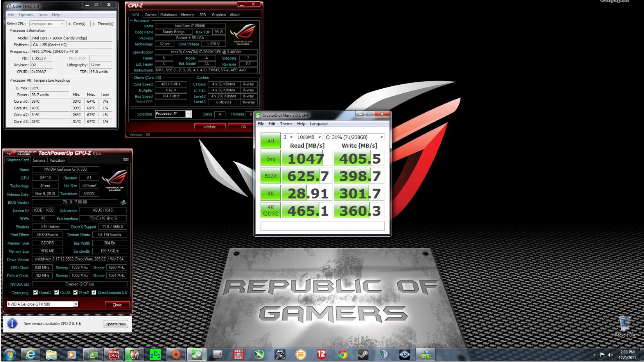
Task: Open Core Temp Options menu
Action: pos(26,14)
